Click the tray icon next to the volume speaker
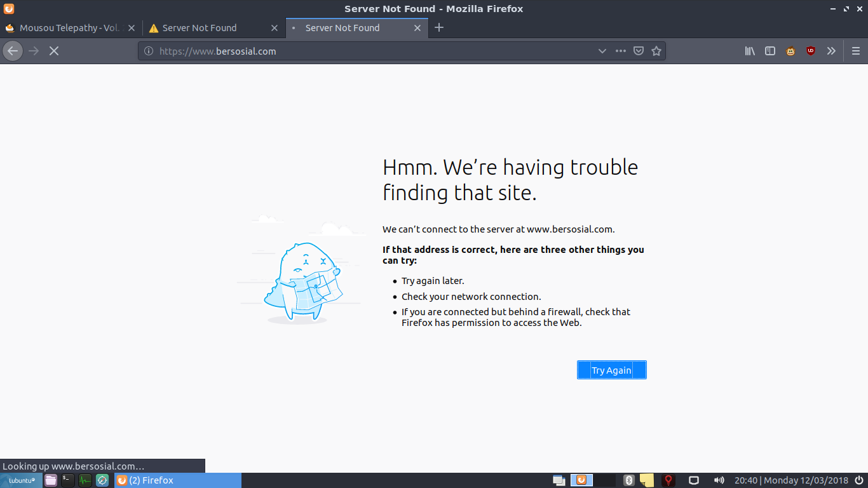Screen dimensions: 868x488 (x=695, y=480)
